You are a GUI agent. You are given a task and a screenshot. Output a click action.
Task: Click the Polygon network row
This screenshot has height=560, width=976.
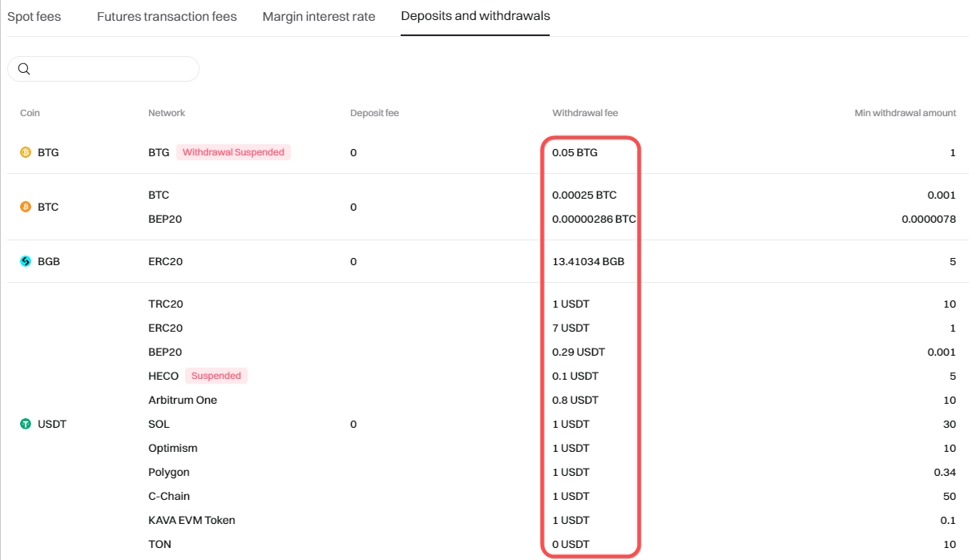tap(169, 472)
